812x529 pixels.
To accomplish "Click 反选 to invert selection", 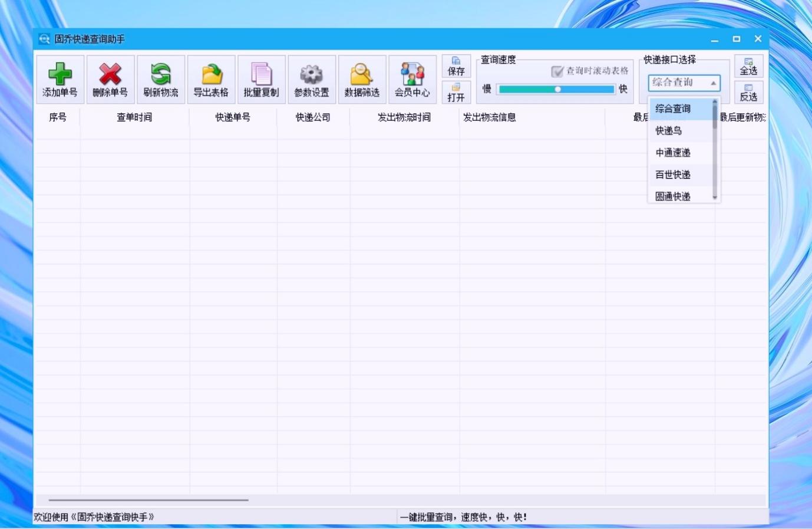I will pos(748,93).
